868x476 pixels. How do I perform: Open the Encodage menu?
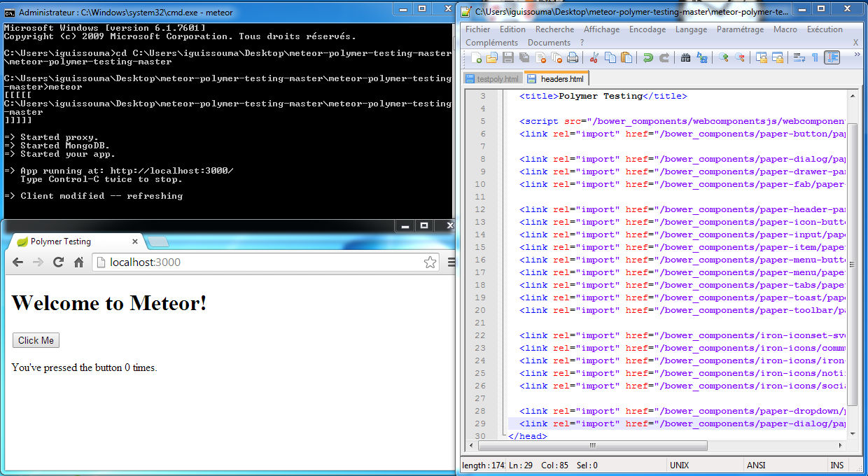click(647, 29)
